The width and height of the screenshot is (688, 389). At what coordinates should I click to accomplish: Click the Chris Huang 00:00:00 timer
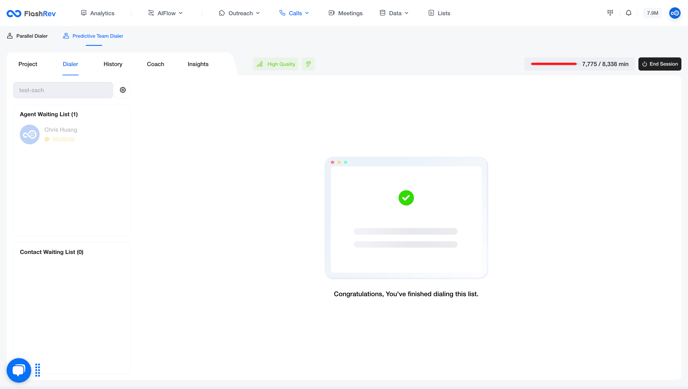click(x=60, y=139)
